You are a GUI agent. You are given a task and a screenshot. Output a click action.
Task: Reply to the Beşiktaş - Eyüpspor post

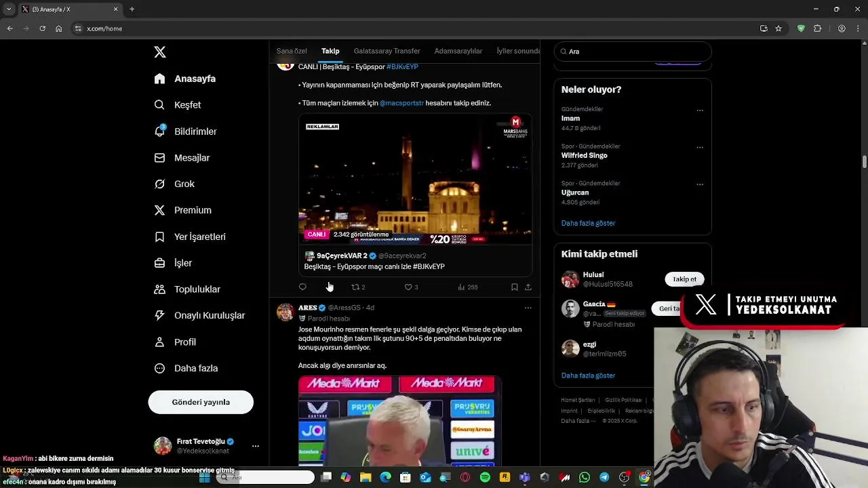coord(302,287)
